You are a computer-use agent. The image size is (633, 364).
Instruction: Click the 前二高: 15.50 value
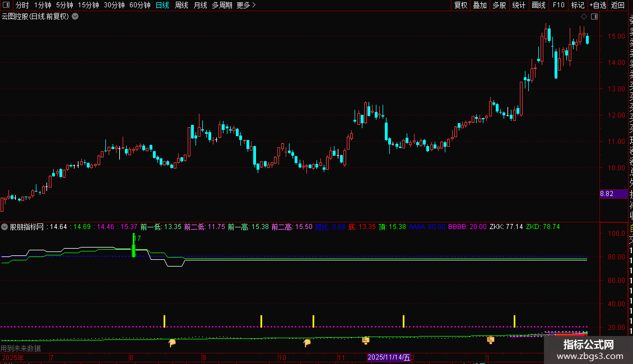tap(292, 227)
